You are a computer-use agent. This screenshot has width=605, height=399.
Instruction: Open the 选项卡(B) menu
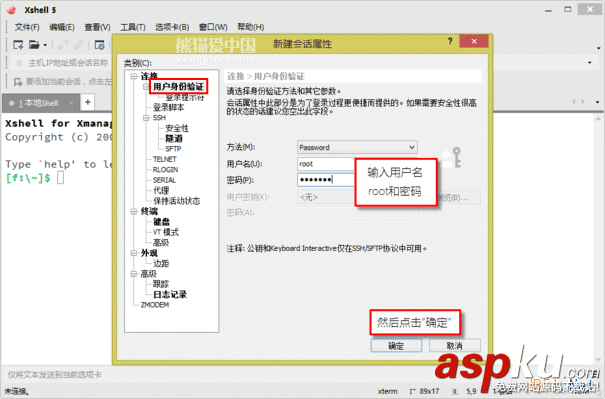pos(172,27)
